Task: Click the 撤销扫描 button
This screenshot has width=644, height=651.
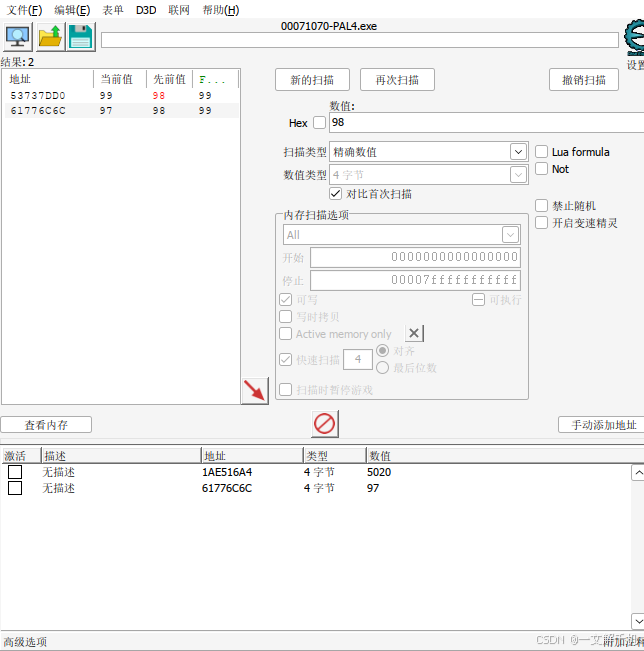Action: [x=584, y=80]
